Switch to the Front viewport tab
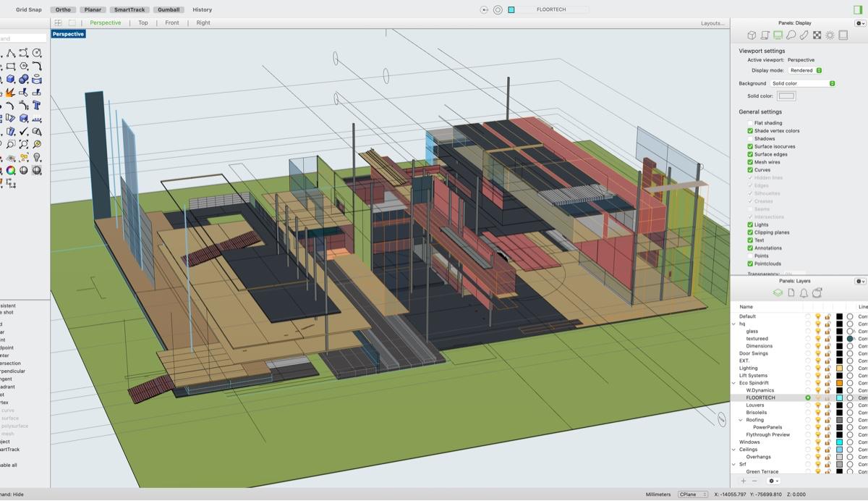 pos(171,22)
